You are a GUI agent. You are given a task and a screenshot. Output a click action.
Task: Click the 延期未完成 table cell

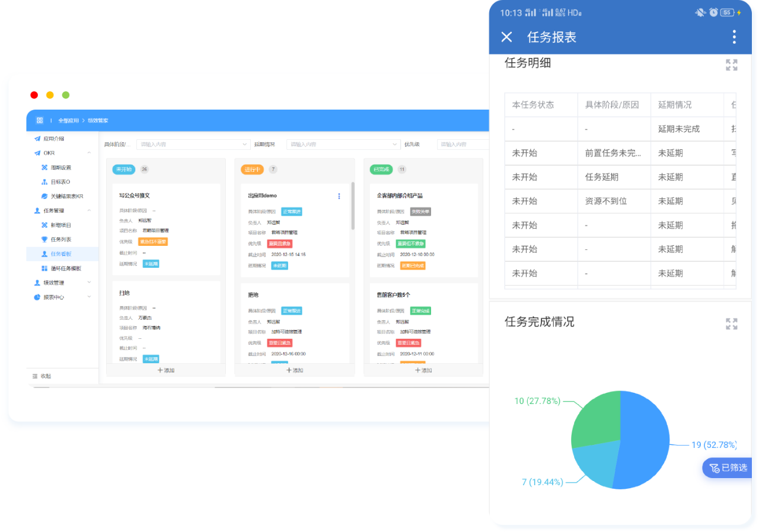click(x=687, y=129)
